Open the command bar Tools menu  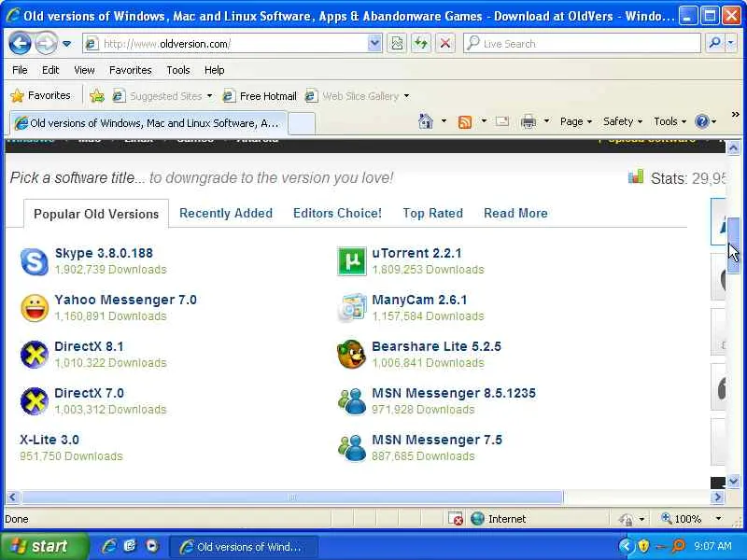pyautogui.click(x=669, y=121)
